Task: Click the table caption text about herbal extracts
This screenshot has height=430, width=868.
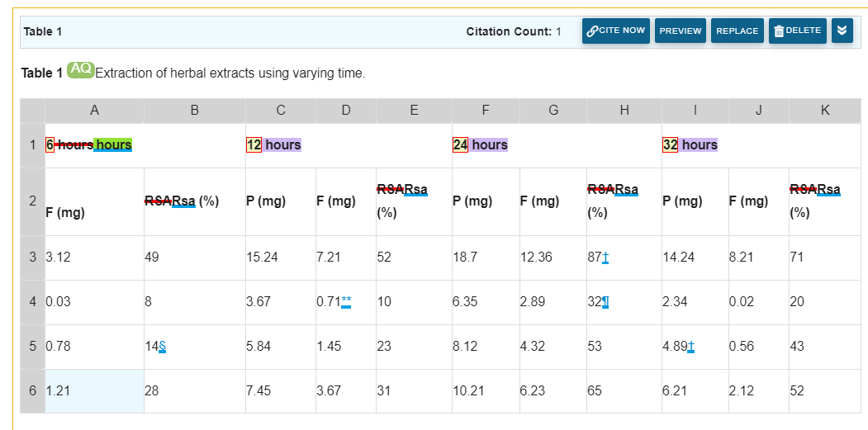Action: click(x=230, y=73)
